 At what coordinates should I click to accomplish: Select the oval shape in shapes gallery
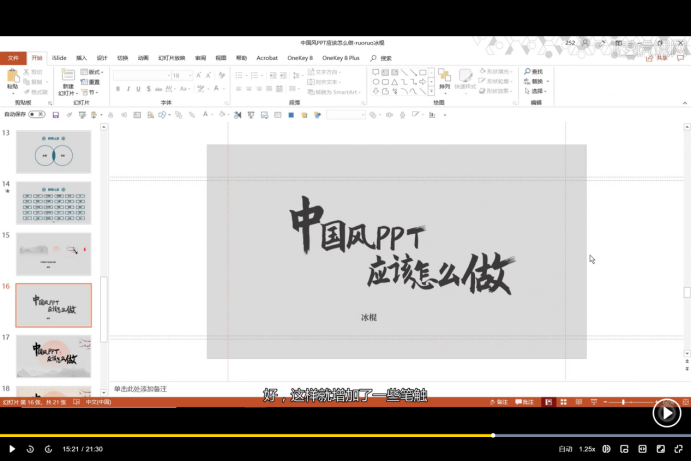tap(376, 82)
